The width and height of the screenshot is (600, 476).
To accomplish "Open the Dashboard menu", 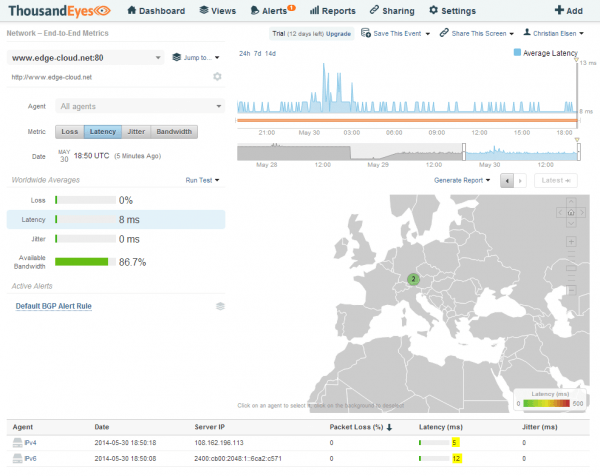I will coord(156,11).
